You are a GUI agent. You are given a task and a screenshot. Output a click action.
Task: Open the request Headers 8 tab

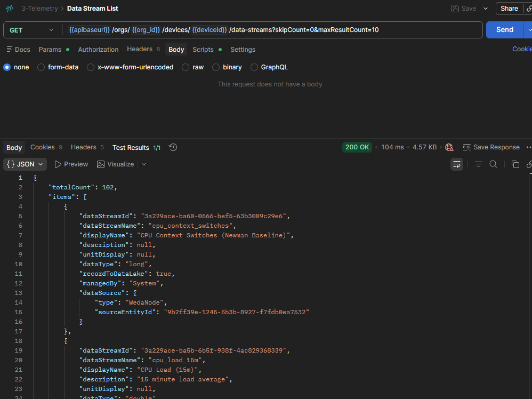coord(143,49)
